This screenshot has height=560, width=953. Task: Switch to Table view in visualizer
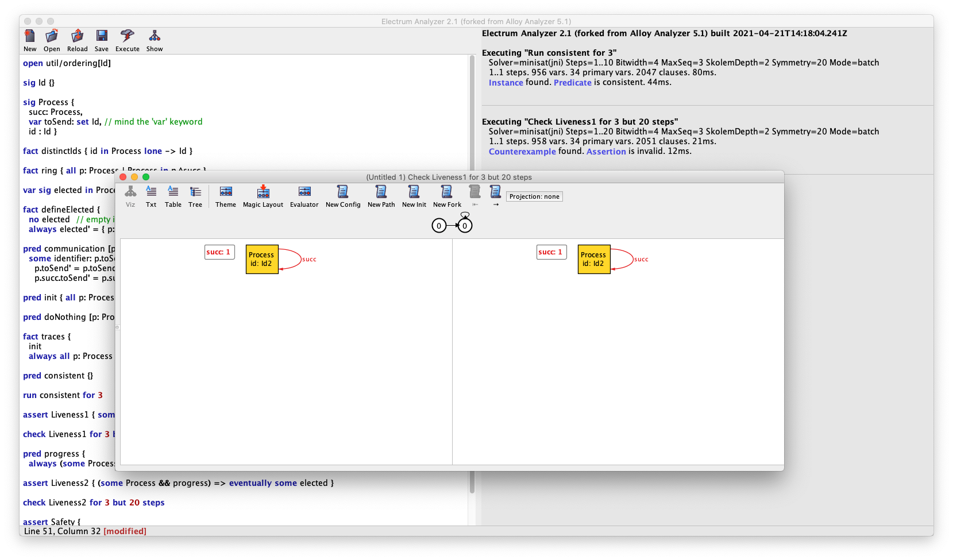pos(173,196)
